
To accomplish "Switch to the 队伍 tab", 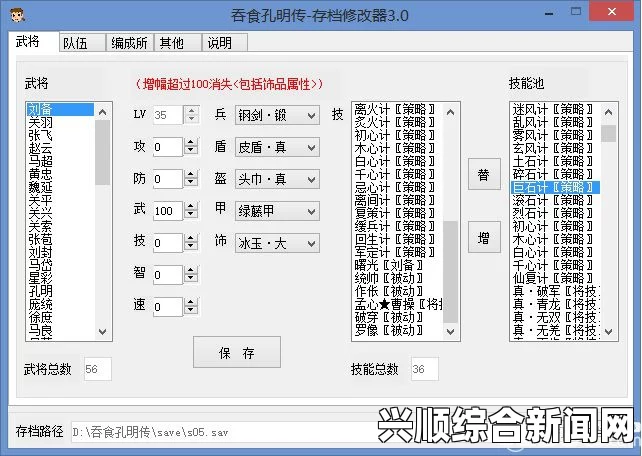I will tap(82, 43).
